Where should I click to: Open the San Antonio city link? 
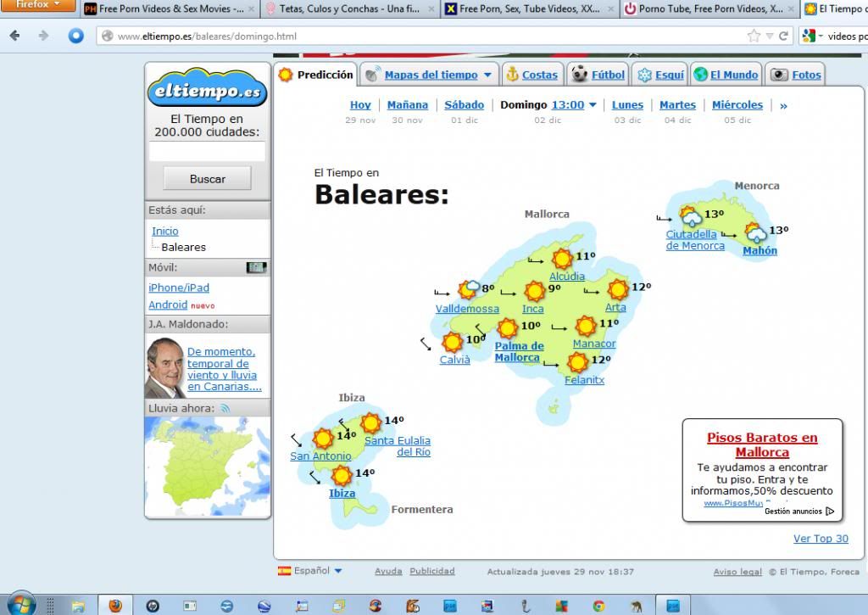[320, 456]
